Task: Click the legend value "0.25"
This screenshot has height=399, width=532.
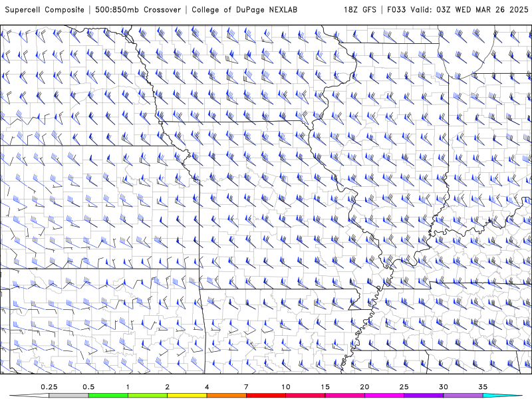Action: click(x=49, y=387)
